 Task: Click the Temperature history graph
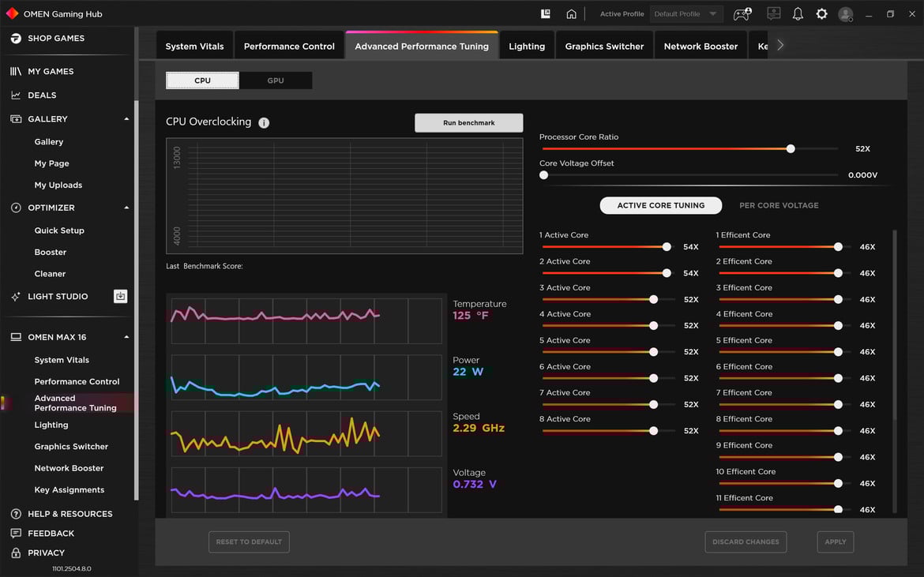tap(306, 321)
